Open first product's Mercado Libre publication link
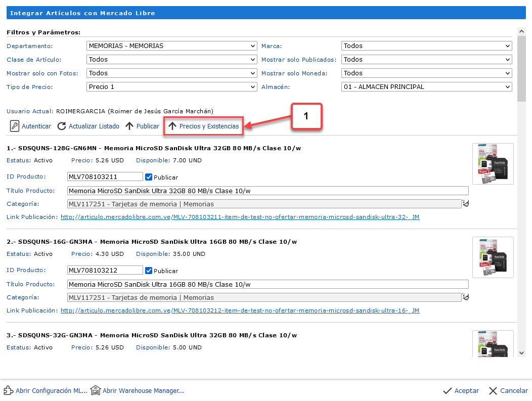The image size is (532, 401). pyautogui.click(x=240, y=217)
